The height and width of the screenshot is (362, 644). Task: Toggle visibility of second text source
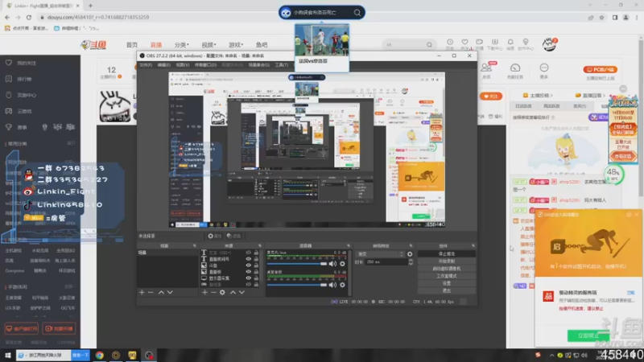pos(249,259)
